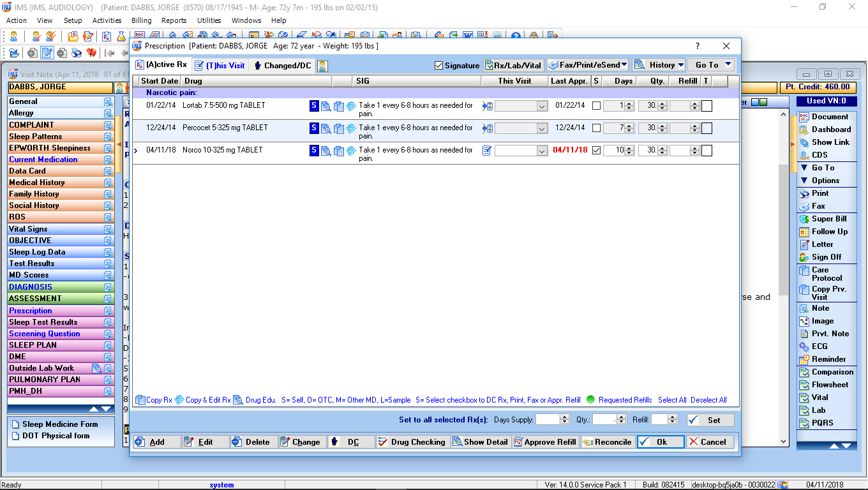Image resolution: width=868 pixels, height=490 pixels.
Task: Click the Select All link
Action: pyautogui.click(x=672, y=400)
